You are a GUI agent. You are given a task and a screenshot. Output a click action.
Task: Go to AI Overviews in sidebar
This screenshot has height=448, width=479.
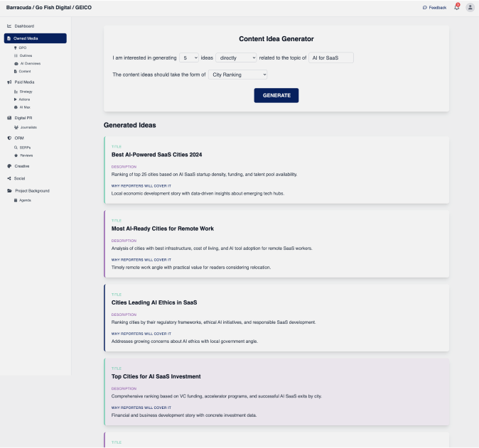coord(30,63)
